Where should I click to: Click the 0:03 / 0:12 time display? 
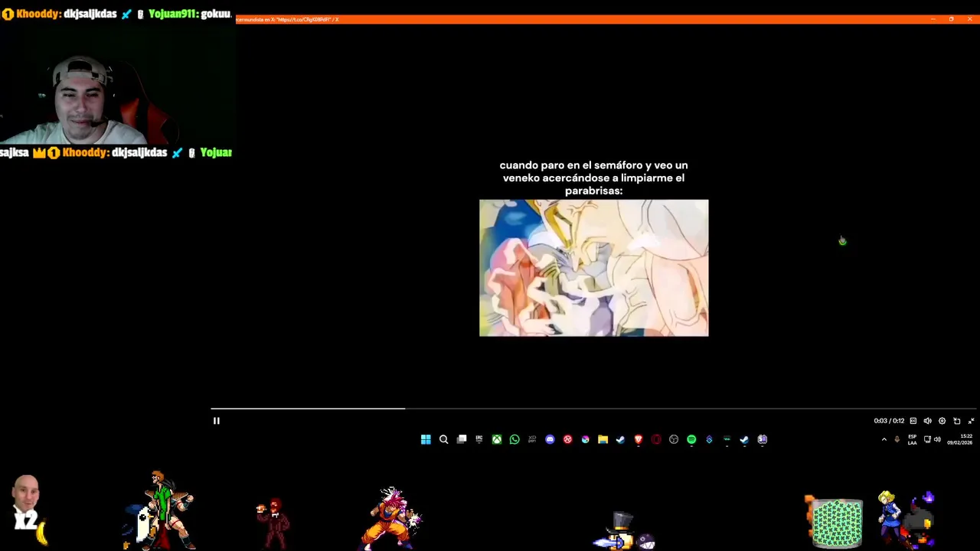point(889,421)
